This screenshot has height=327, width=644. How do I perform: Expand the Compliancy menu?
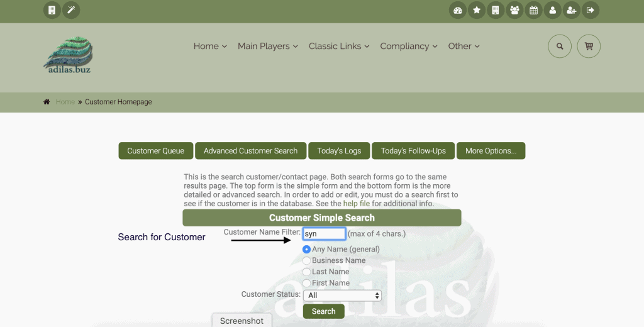click(x=408, y=46)
